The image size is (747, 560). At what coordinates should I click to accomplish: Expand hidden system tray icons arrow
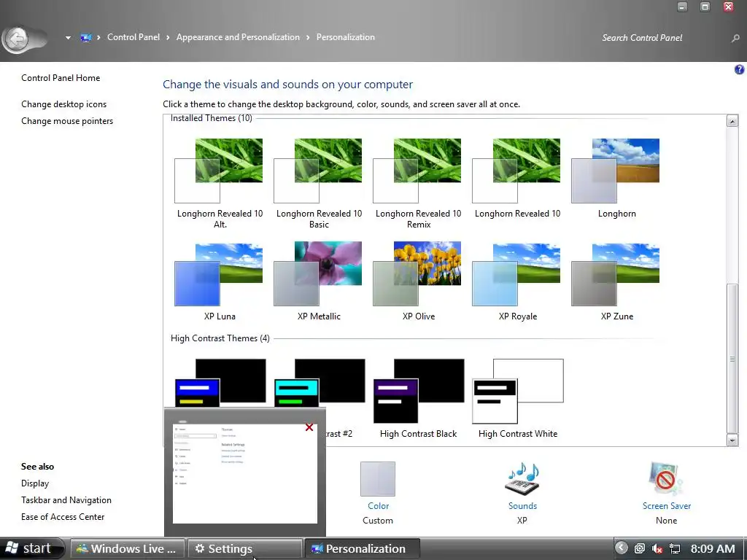pyautogui.click(x=621, y=548)
